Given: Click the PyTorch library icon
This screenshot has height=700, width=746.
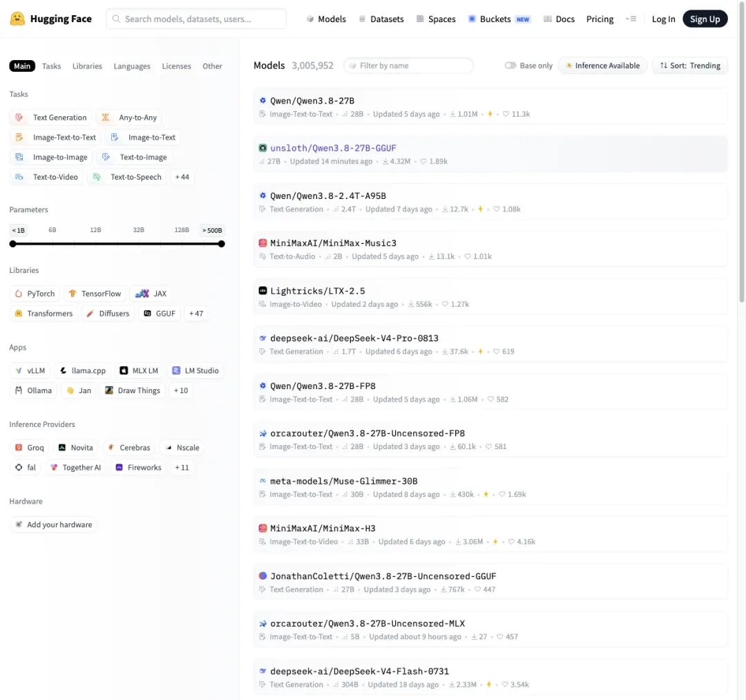Looking at the screenshot, I should (19, 294).
